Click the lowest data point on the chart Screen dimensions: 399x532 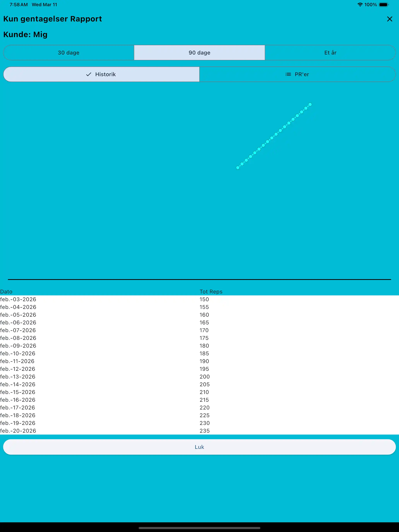238,168
